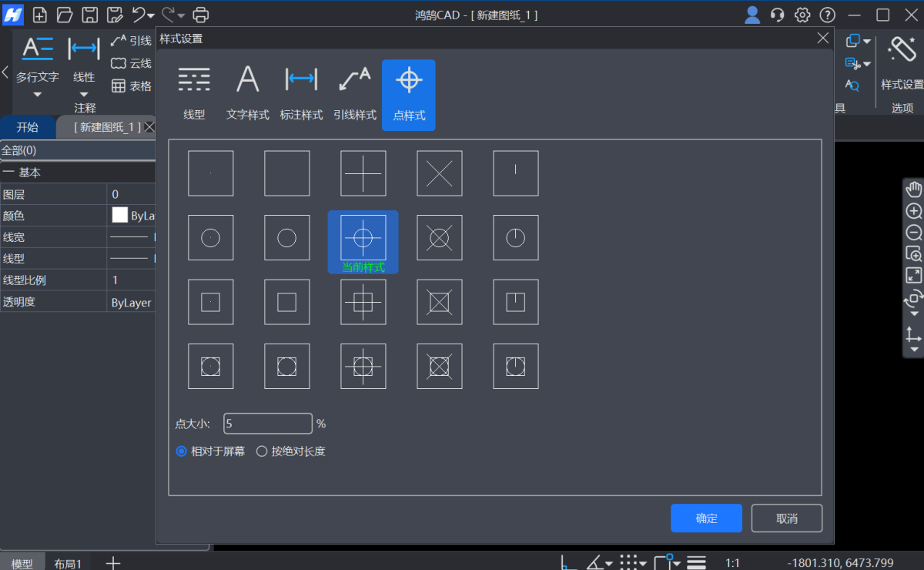Click the ByLayer color swatch in properties
Image resolution: width=924 pixels, height=570 pixels.
click(x=120, y=216)
